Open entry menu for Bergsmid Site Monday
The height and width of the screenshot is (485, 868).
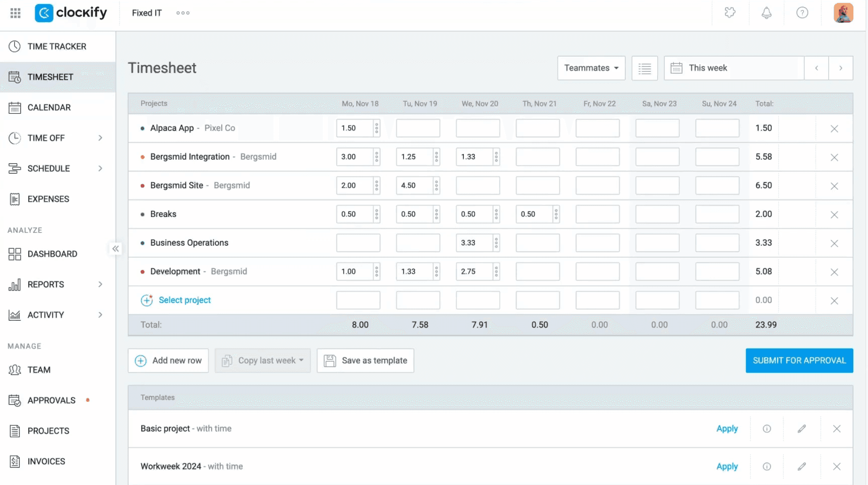click(377, 186)
